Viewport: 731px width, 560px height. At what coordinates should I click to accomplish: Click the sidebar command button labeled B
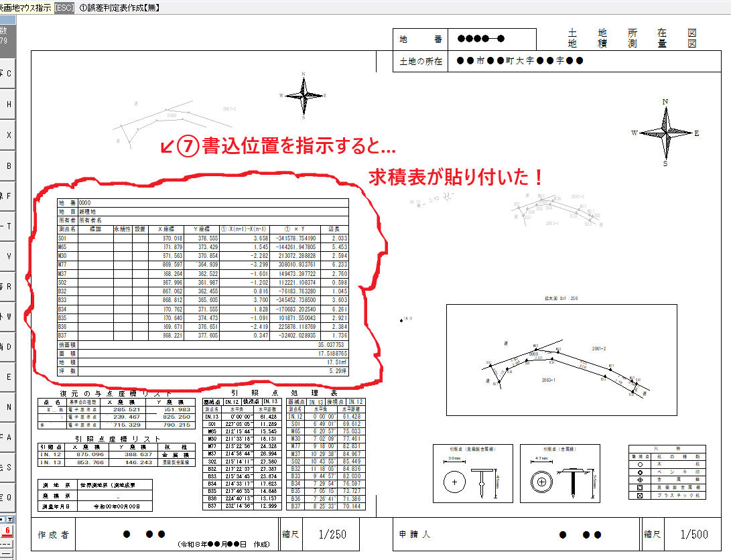[x=7, y=165]
